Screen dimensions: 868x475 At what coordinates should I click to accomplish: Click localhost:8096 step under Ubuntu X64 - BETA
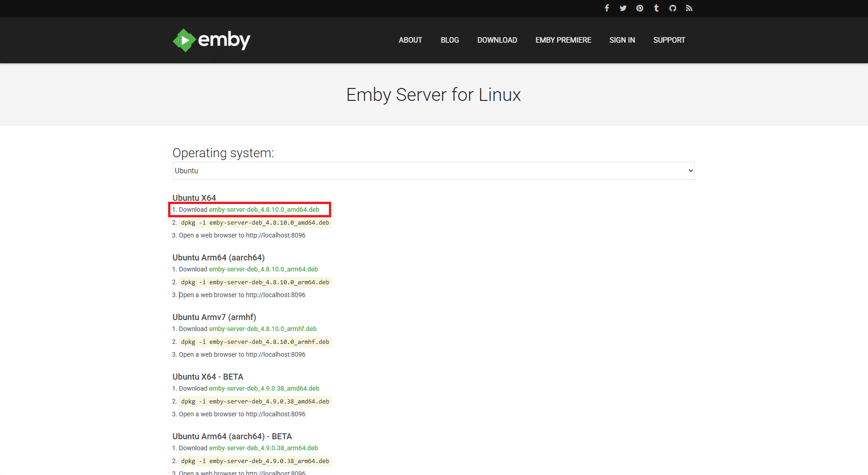click(242, 414)
